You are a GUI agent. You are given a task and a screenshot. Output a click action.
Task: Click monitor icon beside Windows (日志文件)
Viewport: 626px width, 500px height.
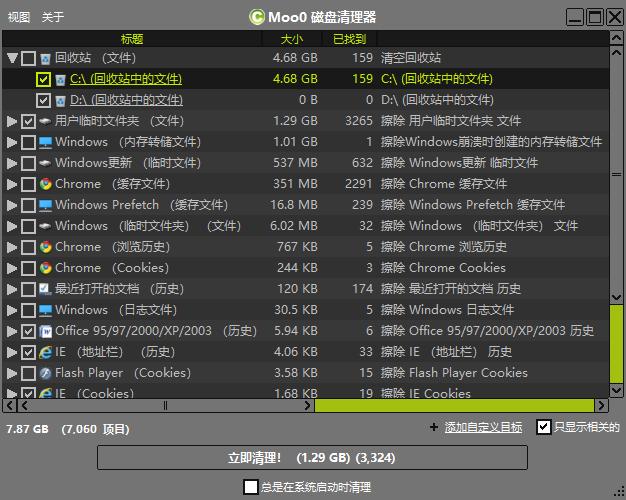pos(46,310)
